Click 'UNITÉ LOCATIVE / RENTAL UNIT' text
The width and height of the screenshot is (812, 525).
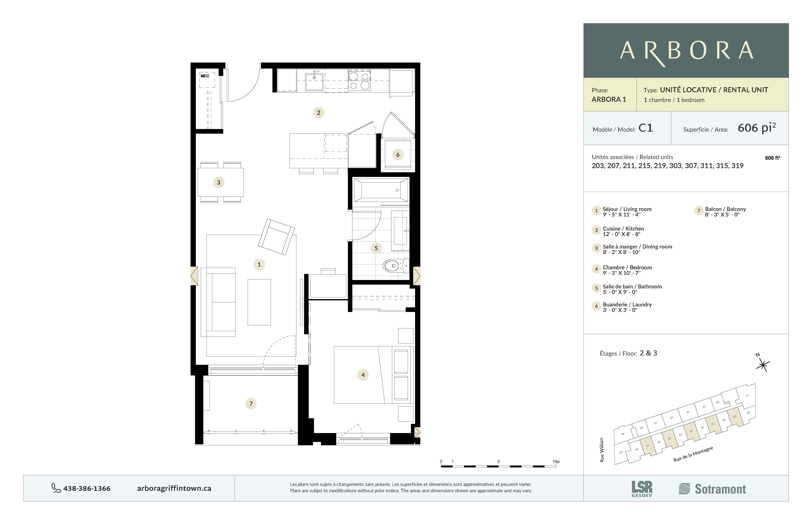pos(714,90)
